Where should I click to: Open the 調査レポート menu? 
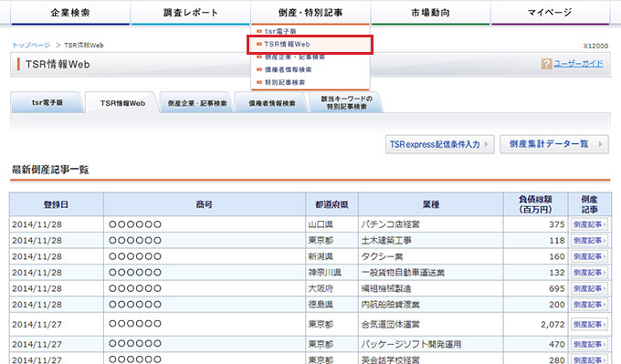click(x=191, y=13)
